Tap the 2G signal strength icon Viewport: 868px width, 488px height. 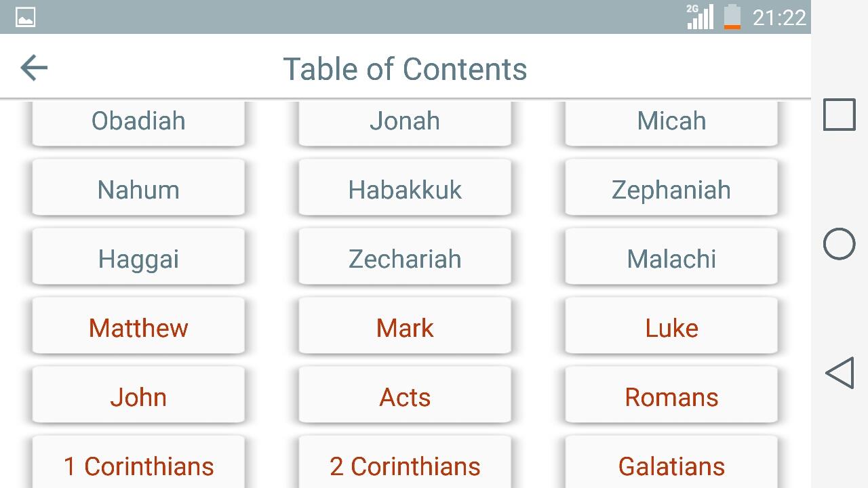tap(700, 17)
